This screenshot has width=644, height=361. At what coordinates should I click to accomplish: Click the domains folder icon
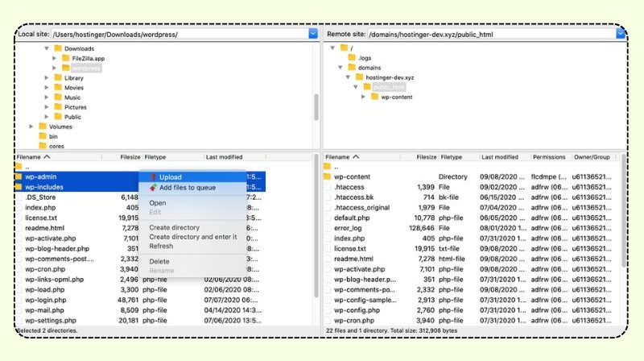click(352, 67)
